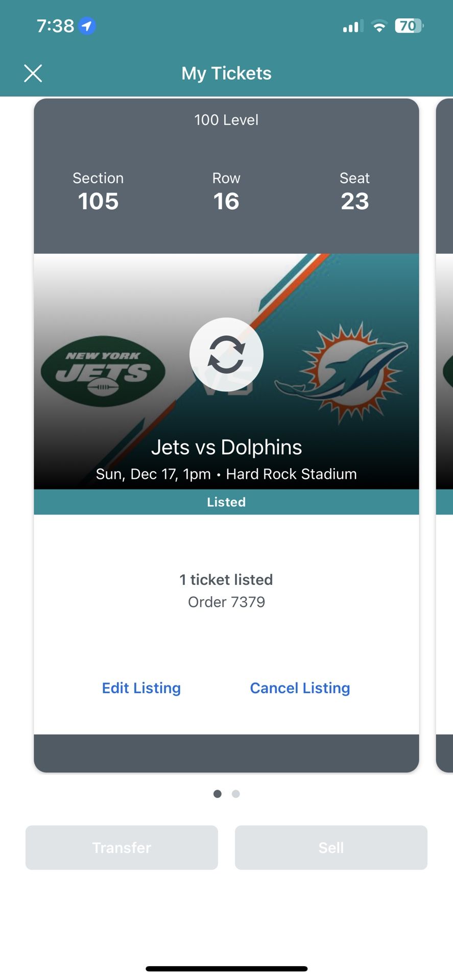Tap the battery level indicator
Viewport: 453px width, 980px height.
click(x=409, y=26)
